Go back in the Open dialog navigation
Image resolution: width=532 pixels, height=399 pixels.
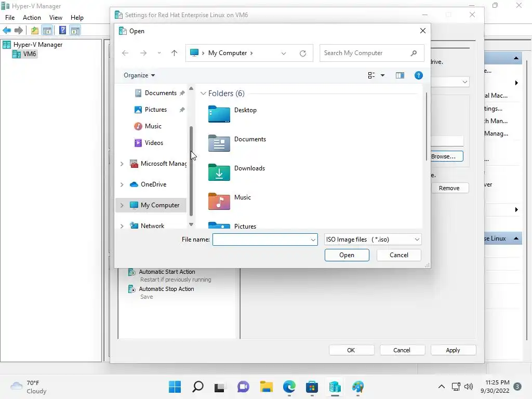[x=125, y=53]
